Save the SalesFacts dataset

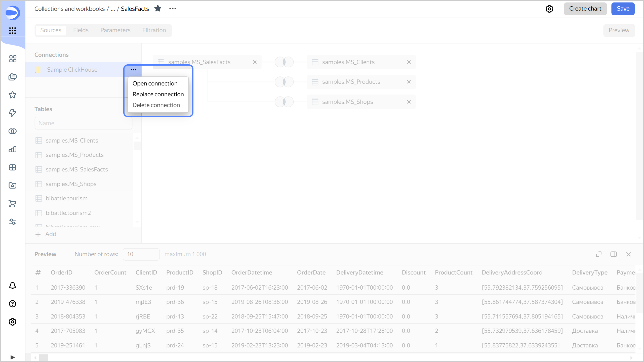623,9
